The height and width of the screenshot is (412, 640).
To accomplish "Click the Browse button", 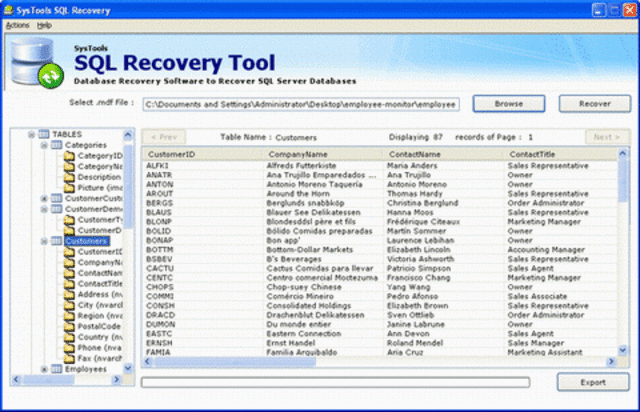I will (x=509, y=104).
